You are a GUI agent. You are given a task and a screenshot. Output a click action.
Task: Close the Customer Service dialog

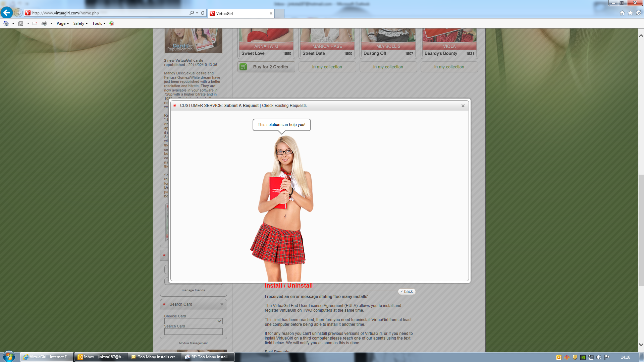pyautogui.click(x=463, y=106)
